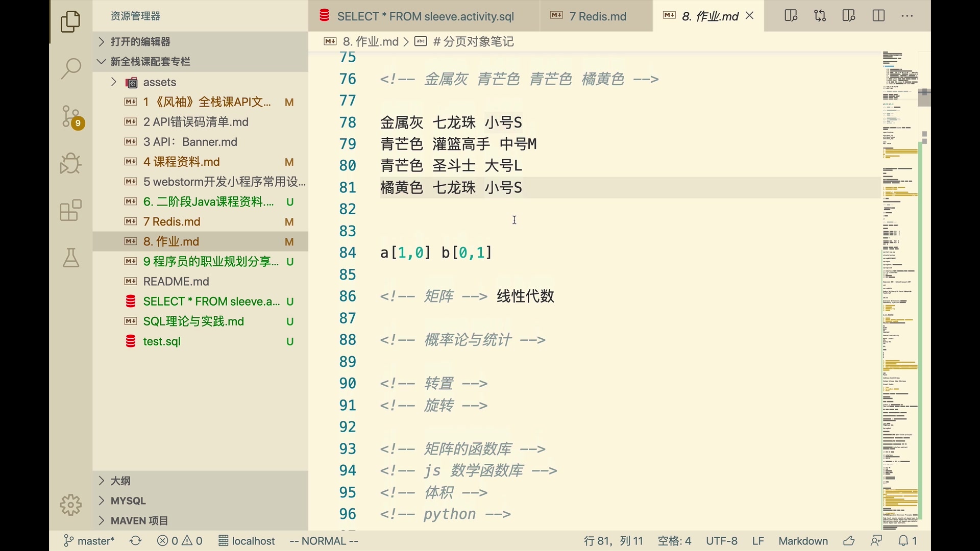
Task: Click on file 9 程序员的职业规划分享
Action: [211, 261]
